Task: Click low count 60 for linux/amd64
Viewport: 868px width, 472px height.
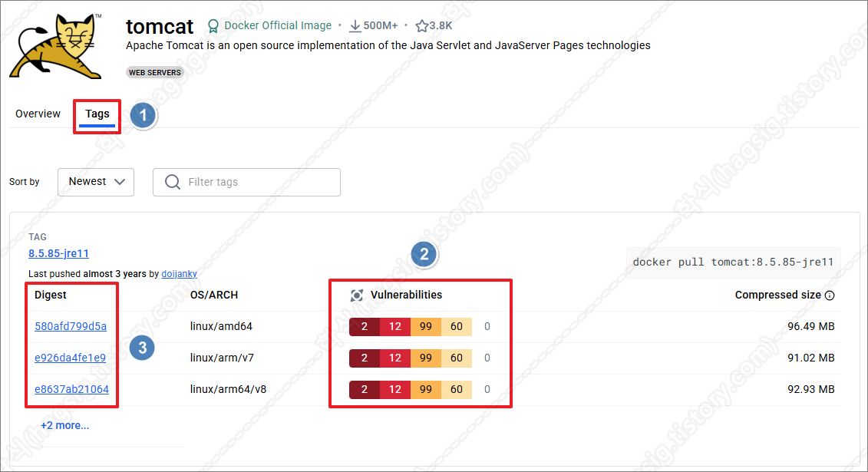Action: pyautogui.click(x=456, y=326)
